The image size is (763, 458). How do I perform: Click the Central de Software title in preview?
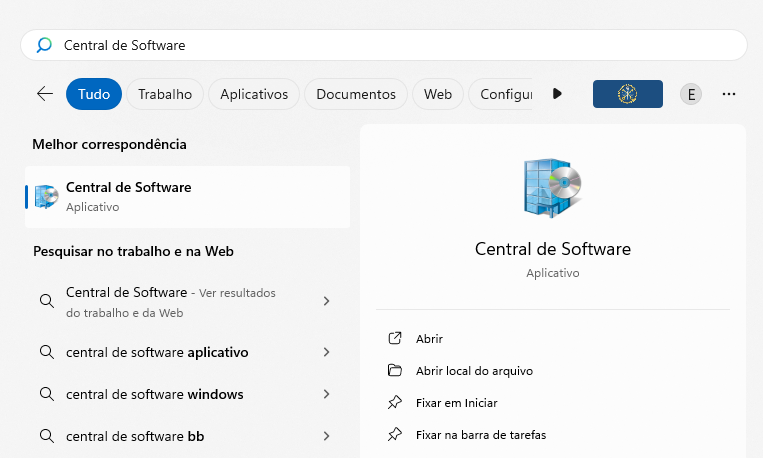(x=553, y=249)
